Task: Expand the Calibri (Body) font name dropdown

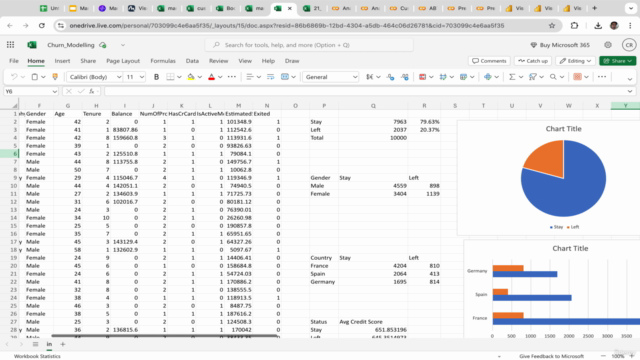Action: pos(119,77)
